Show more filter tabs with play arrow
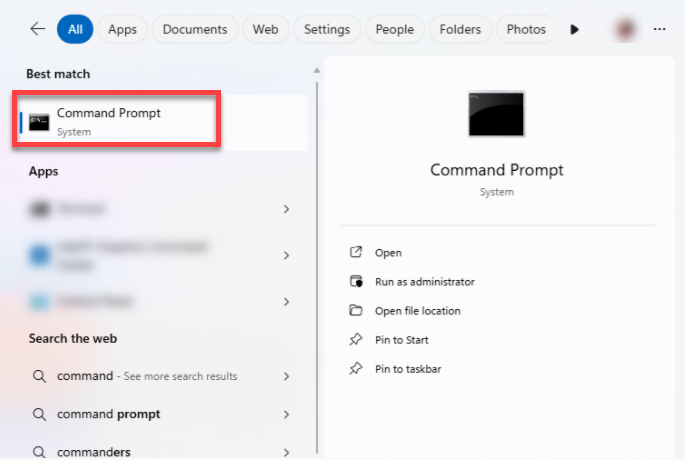This screenshot has height=460, width=685. [575, 29]
